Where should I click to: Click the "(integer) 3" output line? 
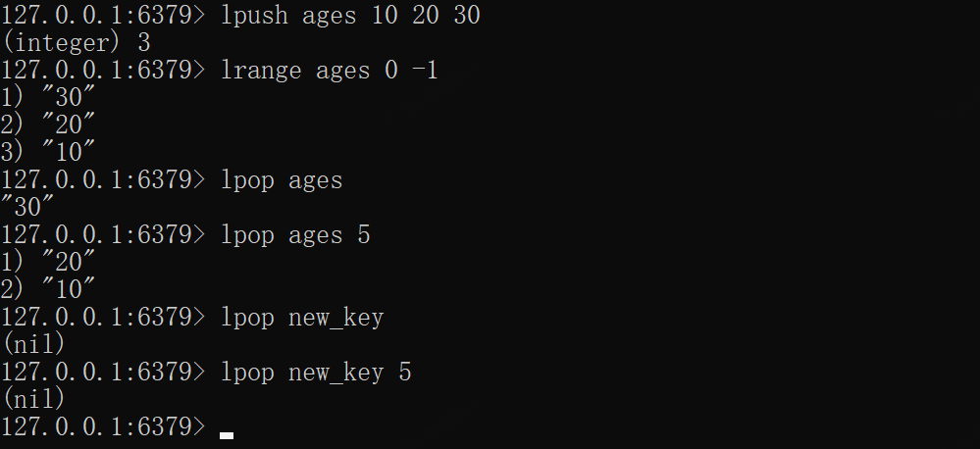76,44
